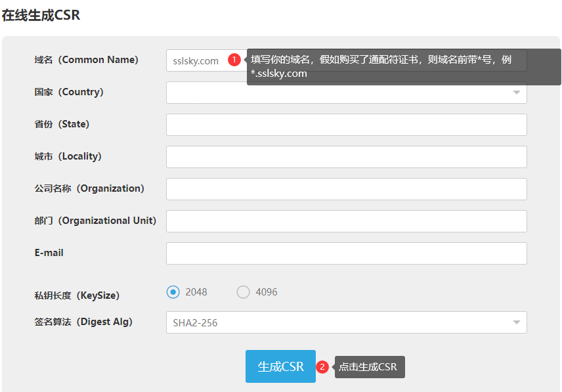Click the 4096 option label text
The width and height of the screenshot is (562, 392).
point(267,292)
